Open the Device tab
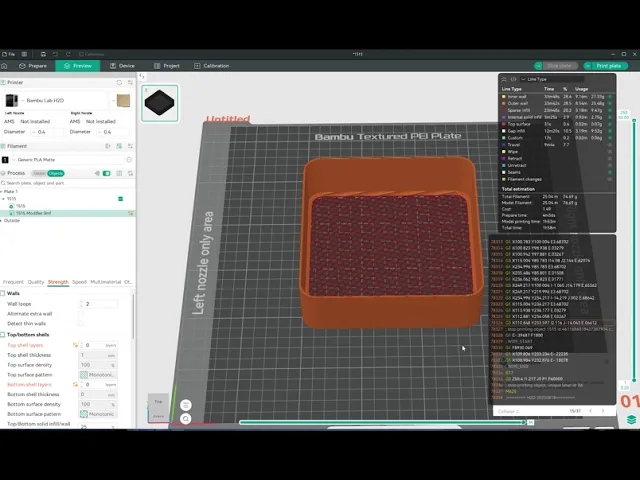Viewport: 640px width, 480px height. 122,66
